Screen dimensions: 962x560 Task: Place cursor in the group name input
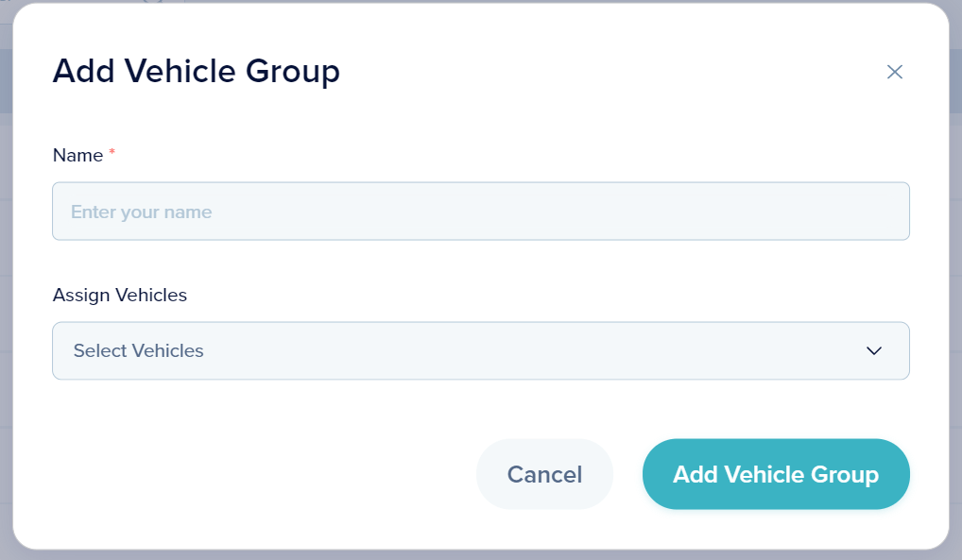pos(480,212)
